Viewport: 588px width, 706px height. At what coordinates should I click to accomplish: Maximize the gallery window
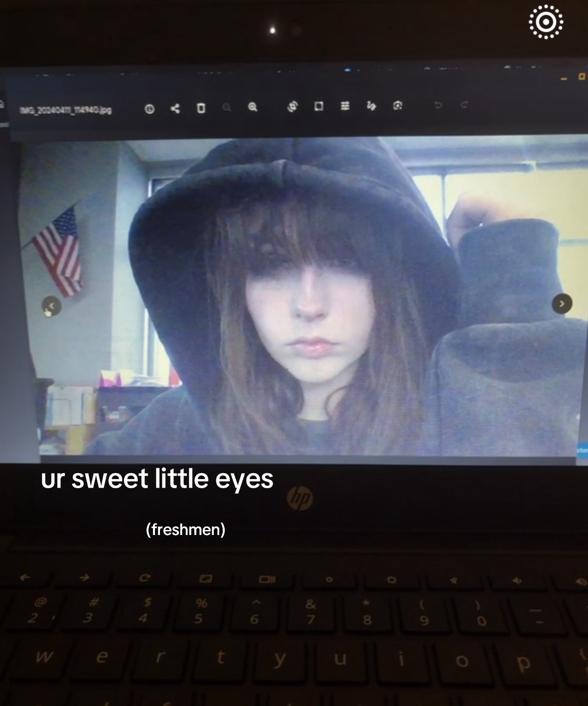(581, 77)
